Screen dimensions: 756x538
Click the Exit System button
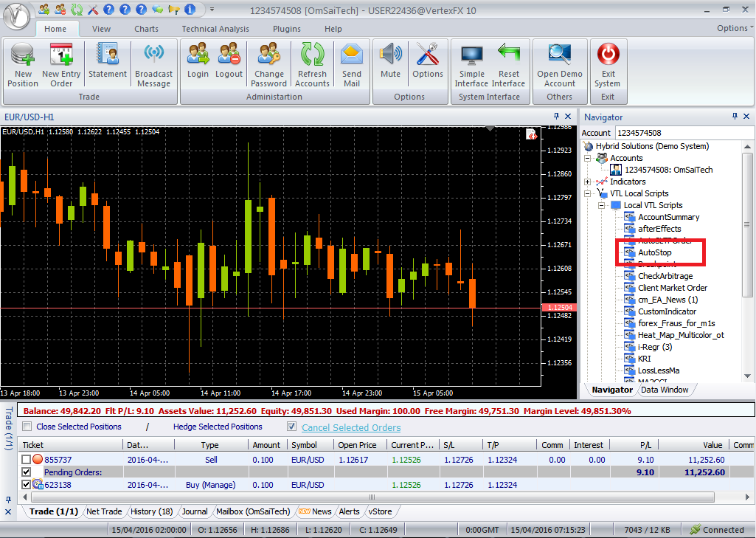tap(608, 65)
